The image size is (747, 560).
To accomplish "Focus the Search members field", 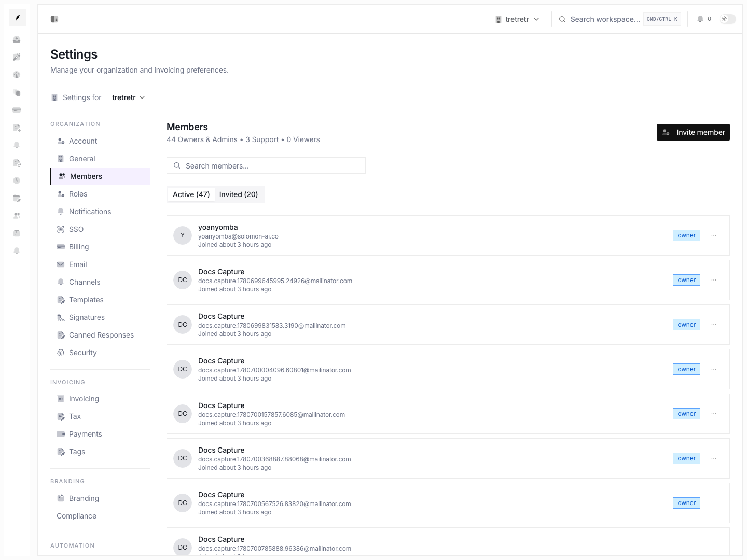I will tap(266, 165).
